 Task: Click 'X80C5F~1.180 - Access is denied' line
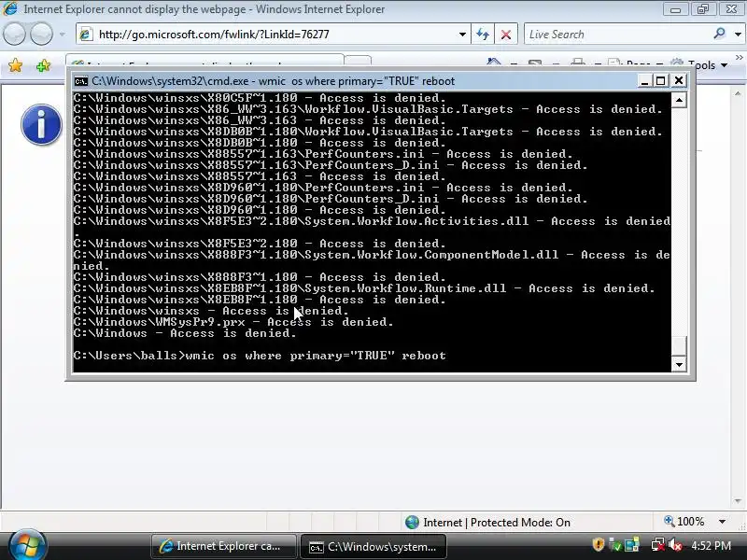[260, 98]
